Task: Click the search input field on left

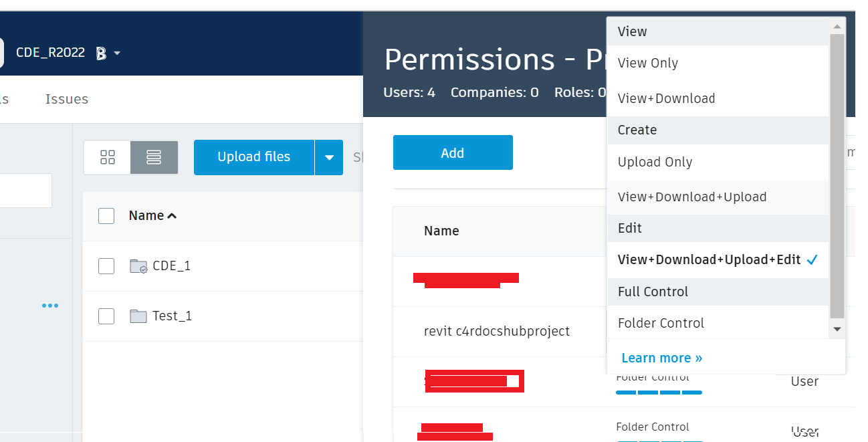Action: [x=26, y=191]
